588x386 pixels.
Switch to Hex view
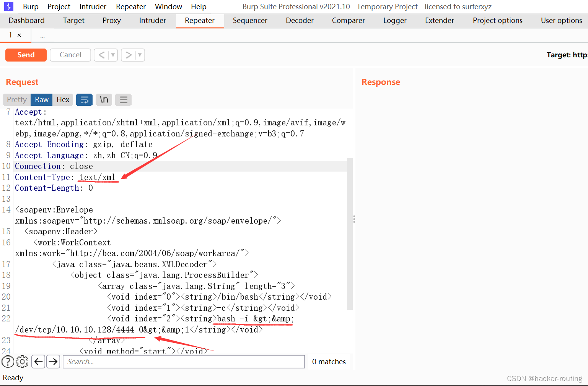tap(63, 100)
